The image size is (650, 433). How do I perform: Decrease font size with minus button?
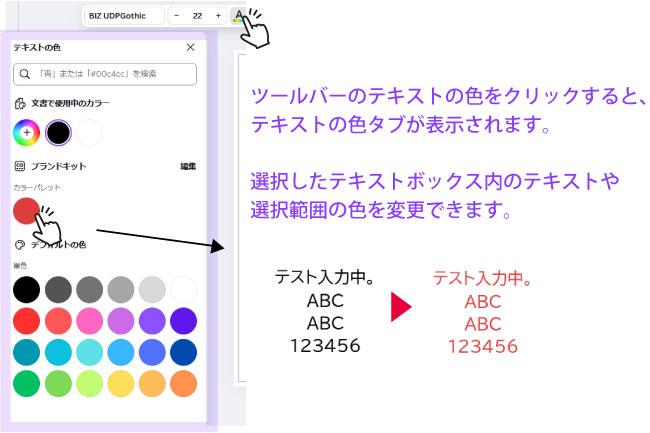(177, 16)
